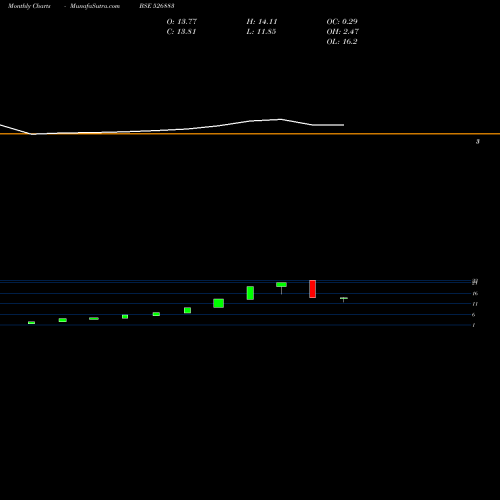The width and height of the screenshot is (500, 500).
Task: Click the open value "O: 13.77"
Action: coord(182,22)
